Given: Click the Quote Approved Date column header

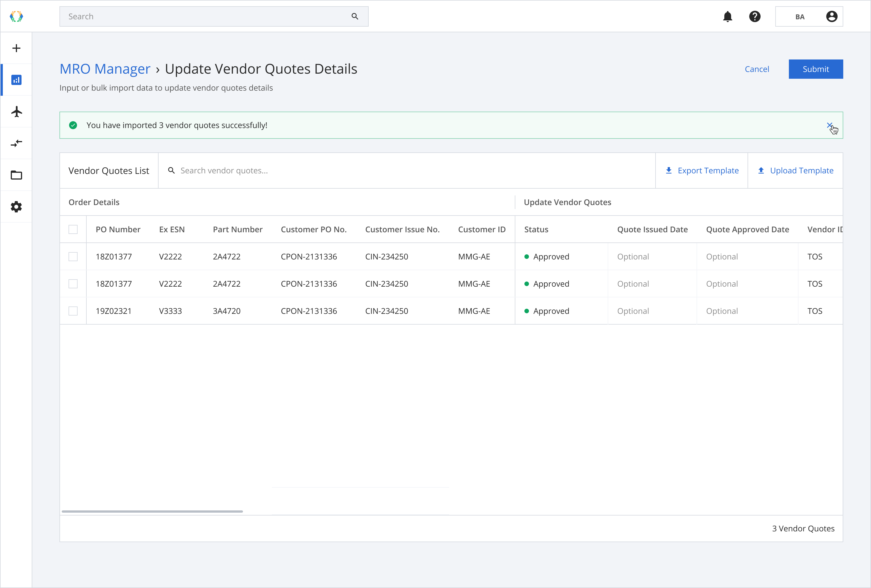Looking at the screenshot, I should point(747,229).
